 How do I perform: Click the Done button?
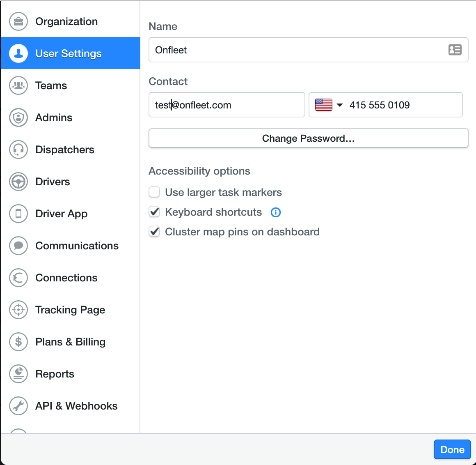point(452,449)
